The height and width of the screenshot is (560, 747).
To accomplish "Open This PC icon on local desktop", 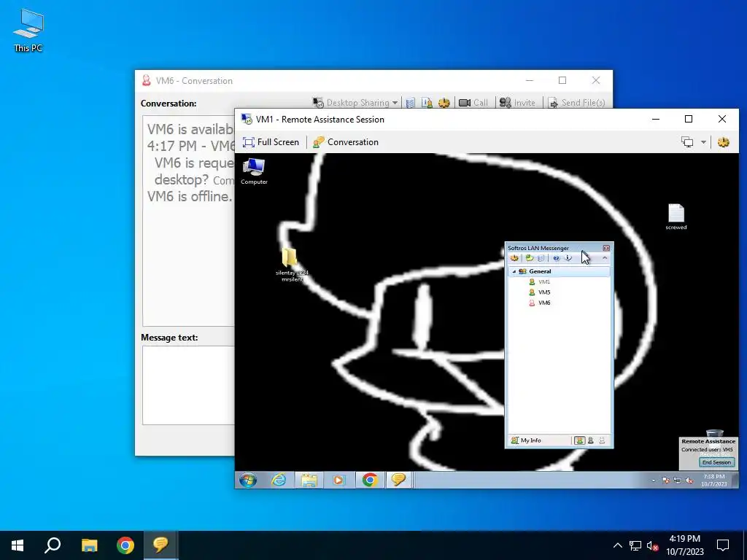I will tap(28, 30).
